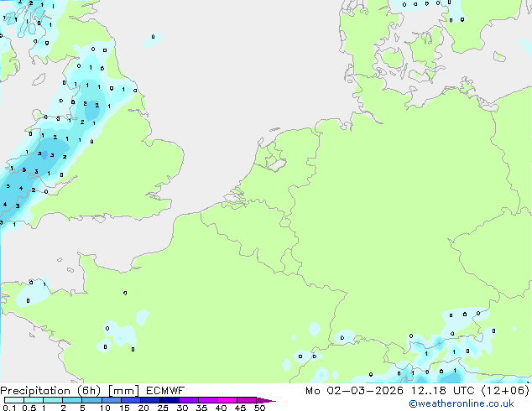Click the legend label '50'
Image resolution: width=532 pixels, height=411 pixels.
pyautogui.click(x=260, y=408)
